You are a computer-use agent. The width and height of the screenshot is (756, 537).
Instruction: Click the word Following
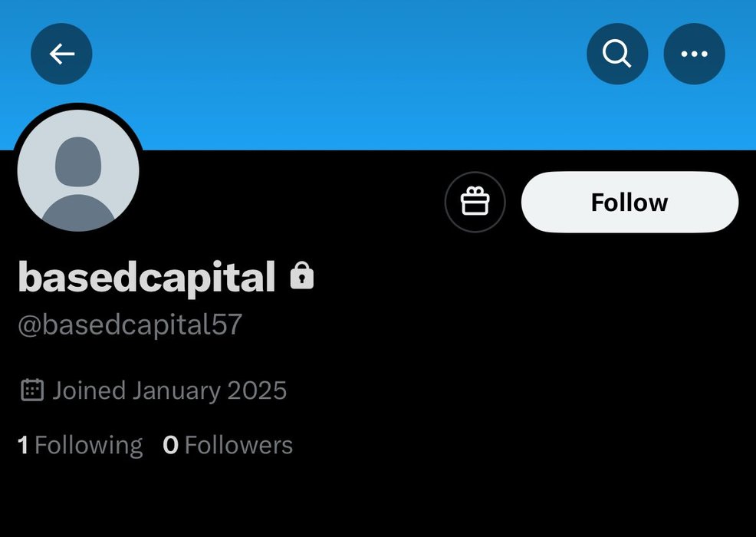[89, 446]
